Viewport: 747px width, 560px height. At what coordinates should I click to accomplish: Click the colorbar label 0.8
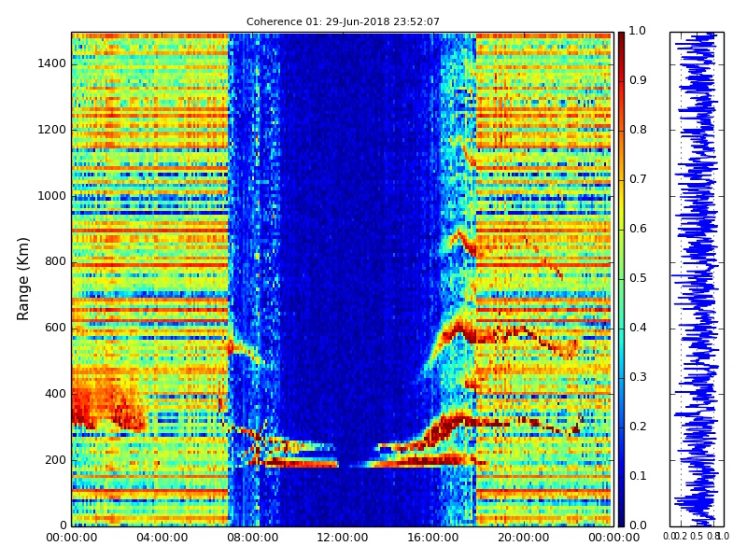[638, 130]
